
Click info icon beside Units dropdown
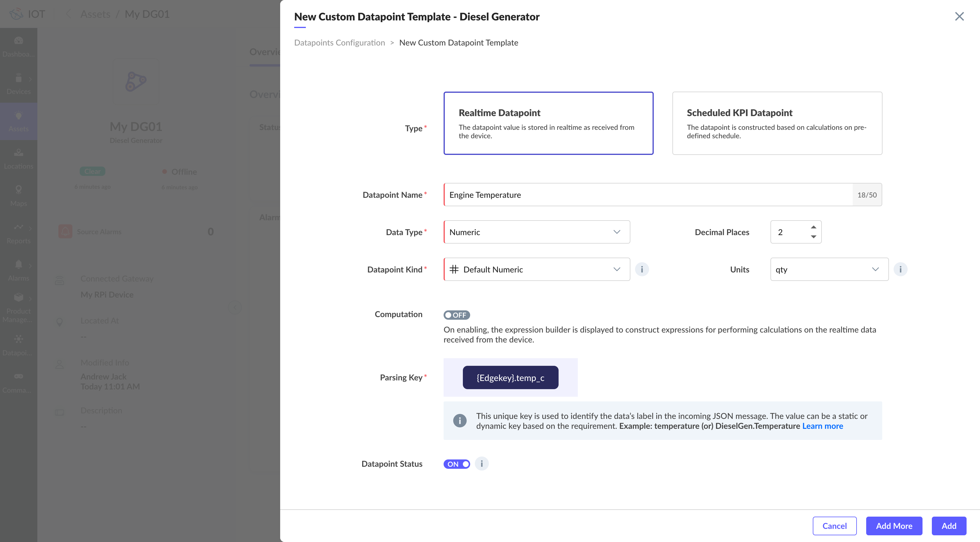pyautogui.click(x=900, y=269)
